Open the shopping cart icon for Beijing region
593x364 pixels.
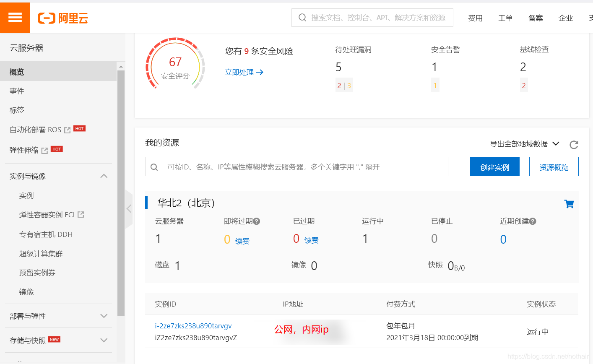coord(569,204)
